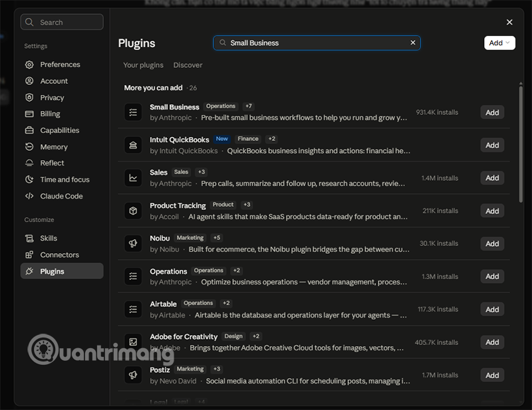The height and width of the screenshot is (410, 532).
Task: Click the Sales plugin chart icon
Action: tap(133, 177)
